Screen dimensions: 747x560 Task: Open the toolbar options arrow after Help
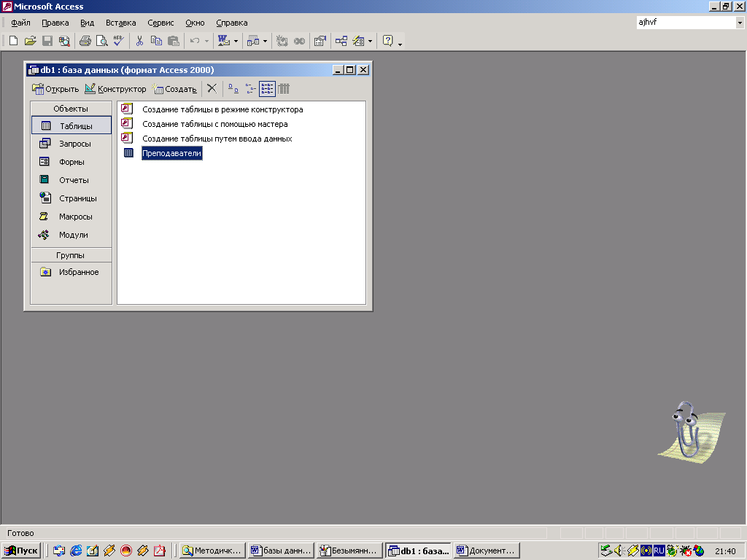point(400,43)
